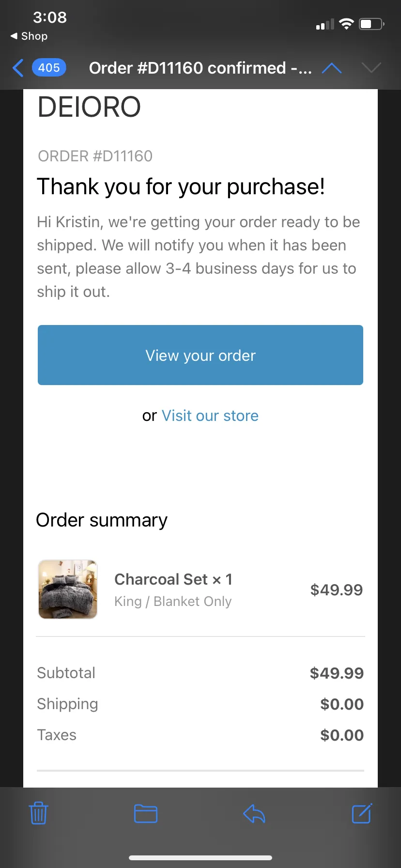Tap the home indicator bar

[x=200, y=858]
